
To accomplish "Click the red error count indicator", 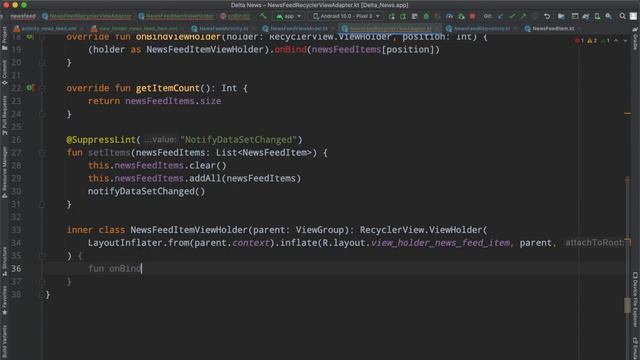I will coord(579,40).
